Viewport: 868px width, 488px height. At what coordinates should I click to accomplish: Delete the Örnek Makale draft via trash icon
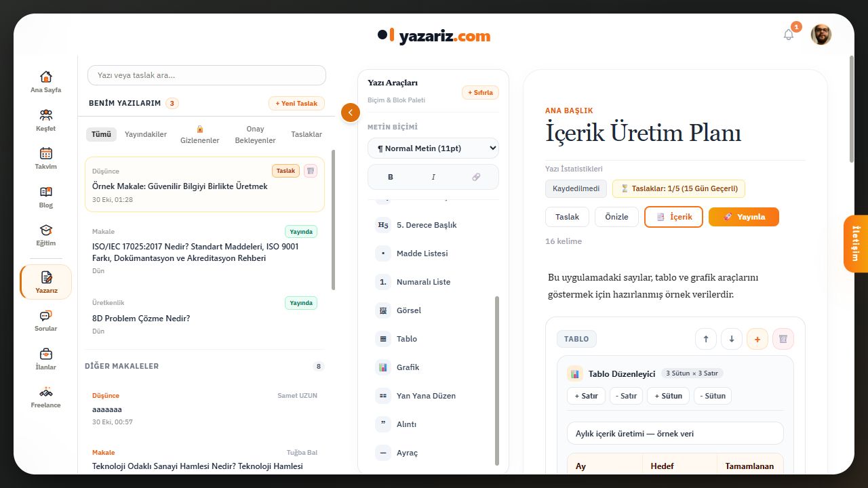point(310,171)
